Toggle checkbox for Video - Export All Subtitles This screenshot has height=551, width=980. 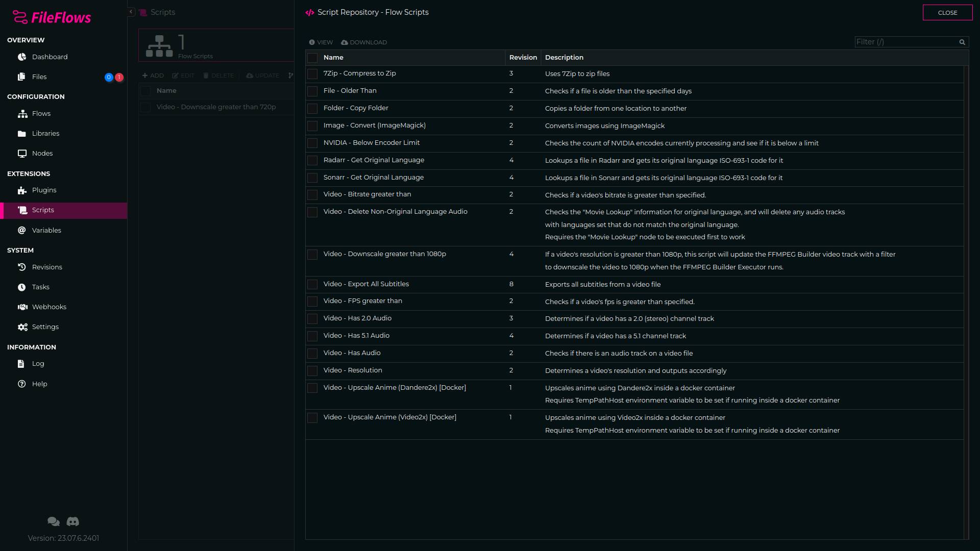(312, 284)
